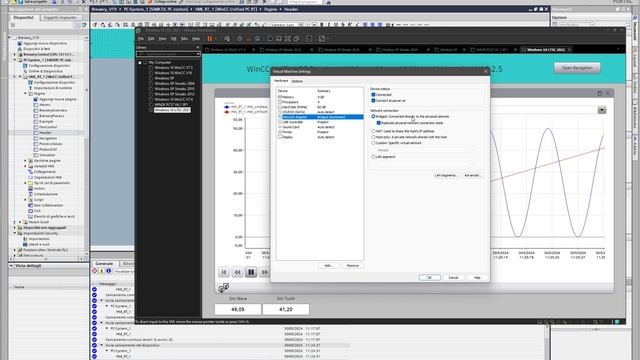Toggle the Connected checkbox under Device status
Screen dimensions: 640x360
(x=373, y=95)
